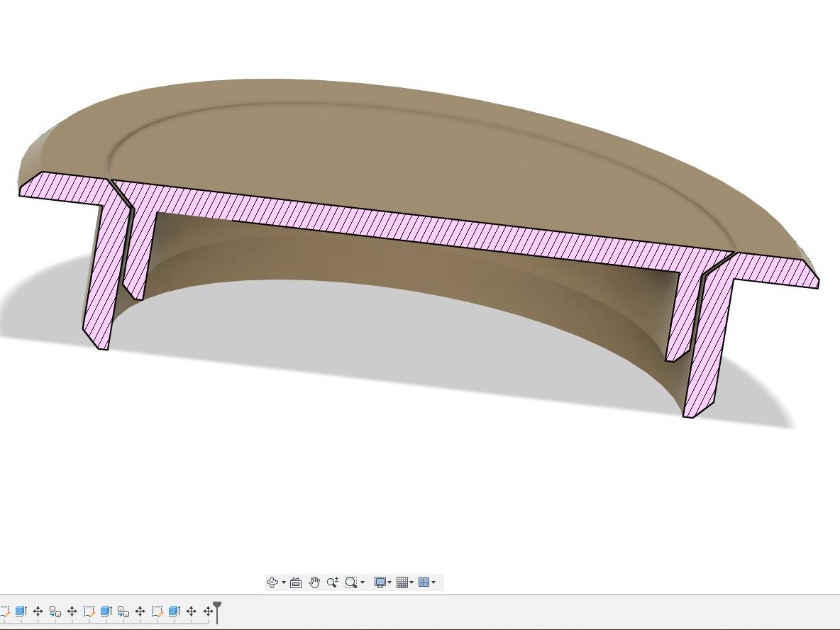
Task: Open Display Settings monitor icon
Action: (380, 582)
